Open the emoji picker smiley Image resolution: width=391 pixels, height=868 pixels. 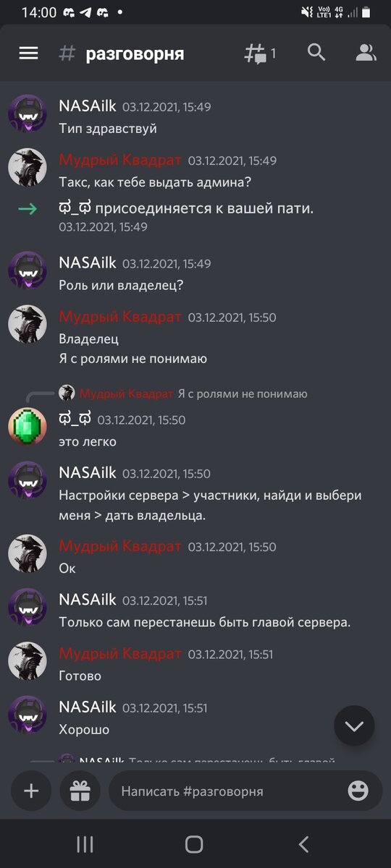(358, 791)
